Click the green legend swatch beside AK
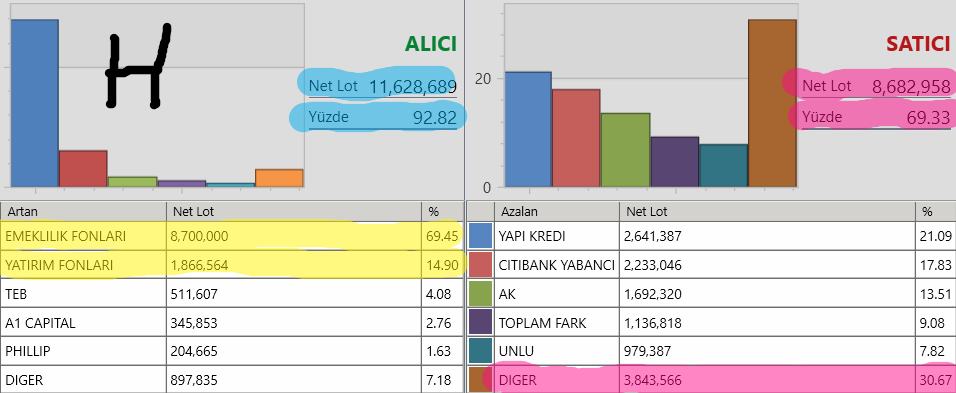 tap(480, 294)
